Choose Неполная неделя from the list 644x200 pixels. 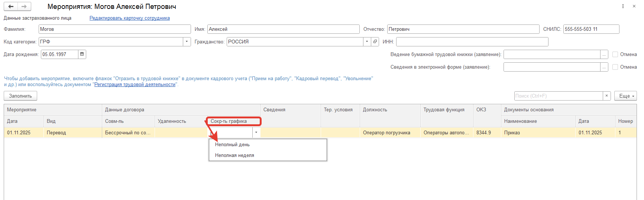[x=234, y=155]
